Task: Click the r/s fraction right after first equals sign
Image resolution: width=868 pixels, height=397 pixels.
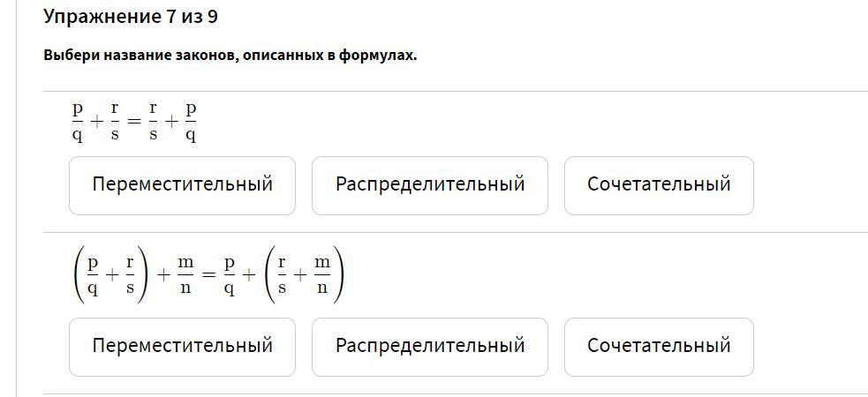Action: 153,122
